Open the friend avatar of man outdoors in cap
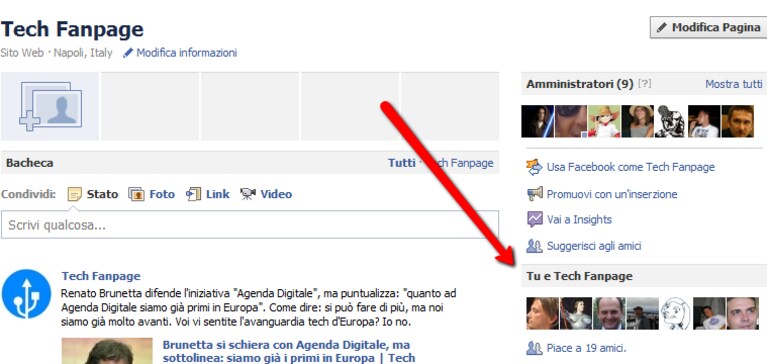This screenshot has width=767, height=364. (642, 313)
